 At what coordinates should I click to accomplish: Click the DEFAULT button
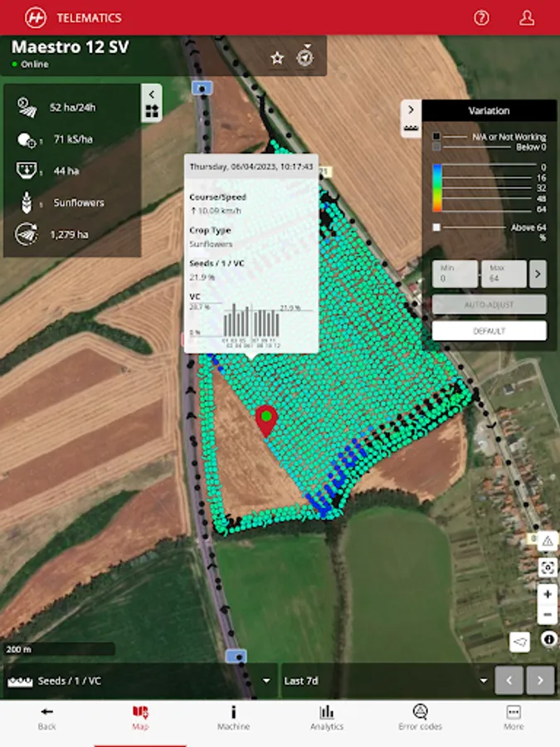coord(489,330)
